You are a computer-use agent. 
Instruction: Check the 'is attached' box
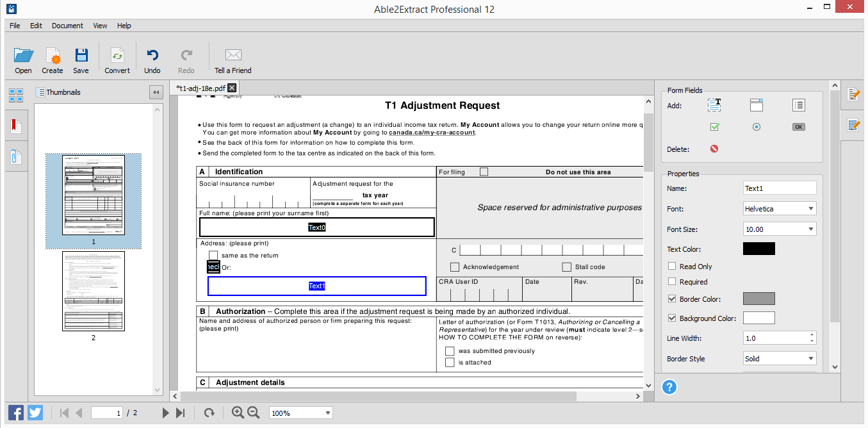450,363
